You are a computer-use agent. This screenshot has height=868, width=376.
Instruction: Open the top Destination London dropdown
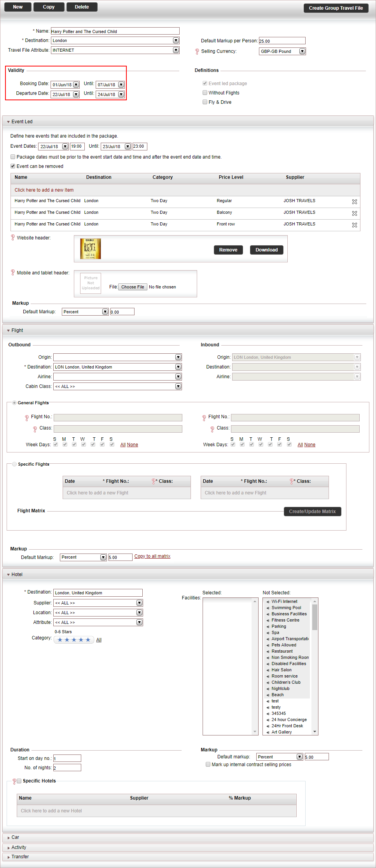[176, 40]
